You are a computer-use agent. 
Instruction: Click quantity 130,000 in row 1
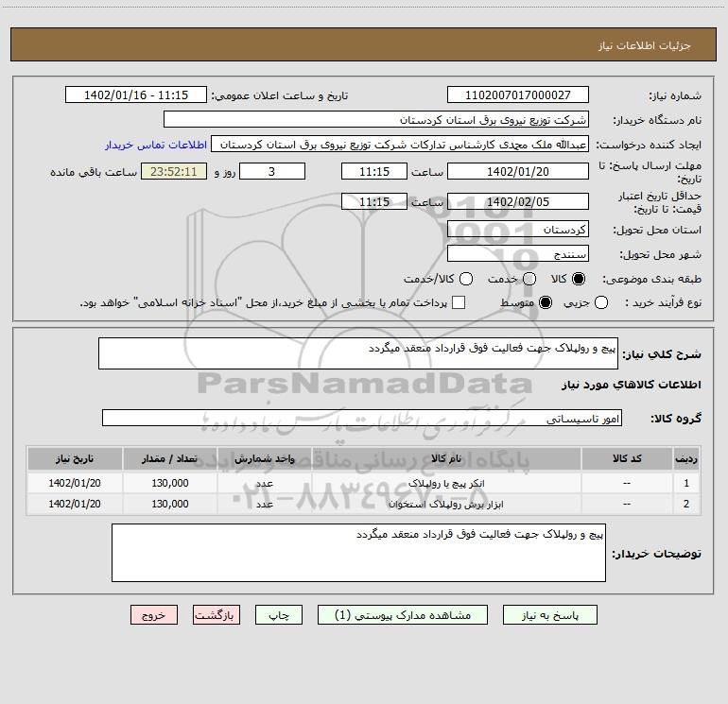coord(170,483)
